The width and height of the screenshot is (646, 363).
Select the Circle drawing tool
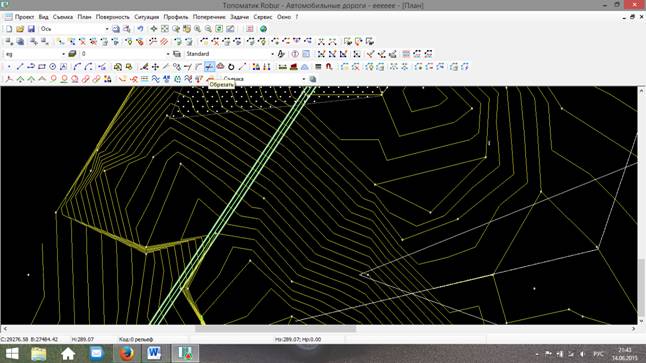(52, 66)
